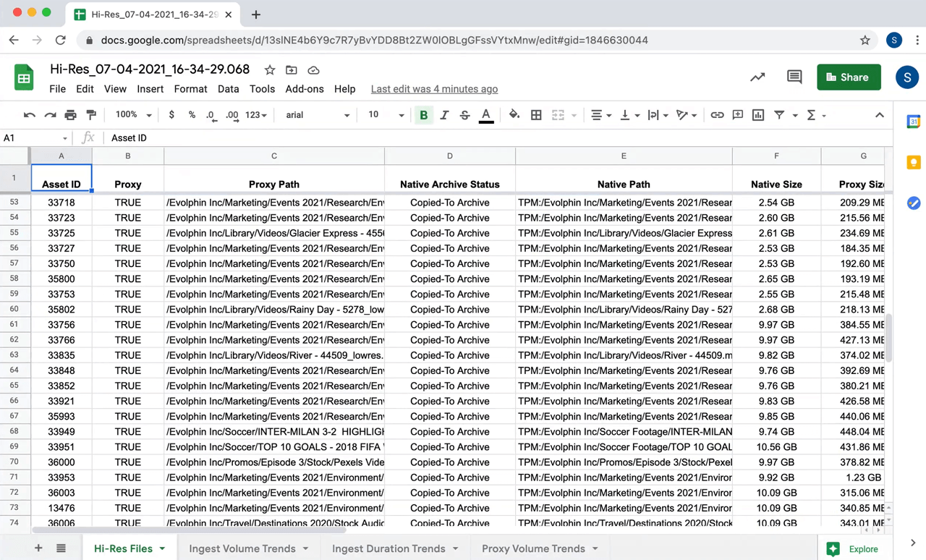This screenshot has height=560, width=926.
Task: Open the arial font dropdown
Action: 318,115
